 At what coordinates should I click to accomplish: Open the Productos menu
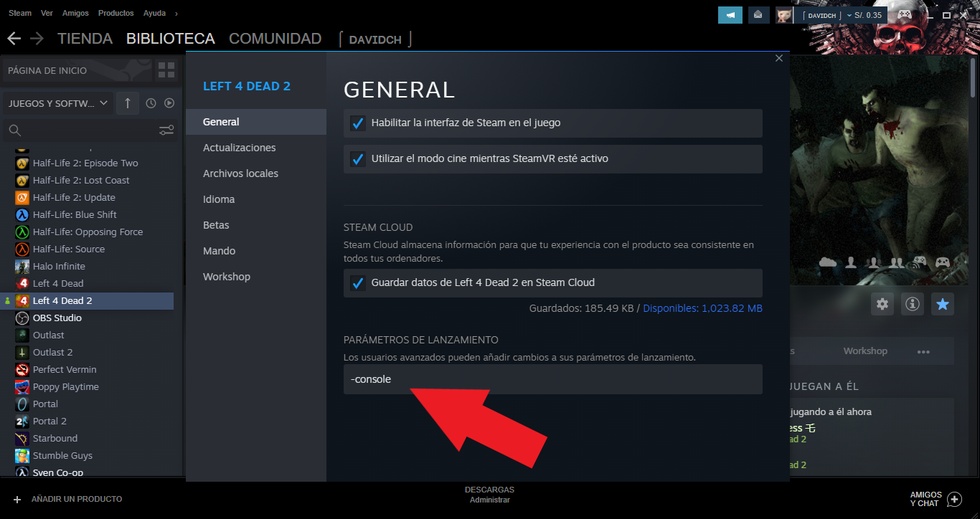pyautogui.click(x=116, y=13)
